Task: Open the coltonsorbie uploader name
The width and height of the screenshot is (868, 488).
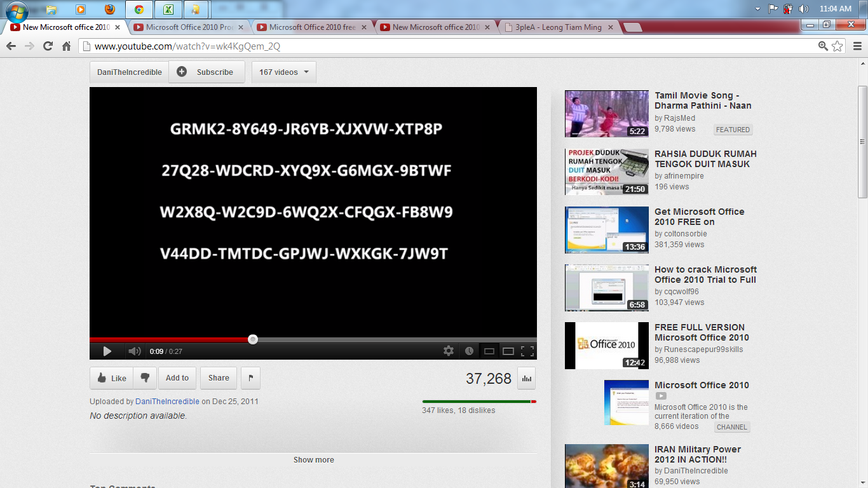Action: 685,234
